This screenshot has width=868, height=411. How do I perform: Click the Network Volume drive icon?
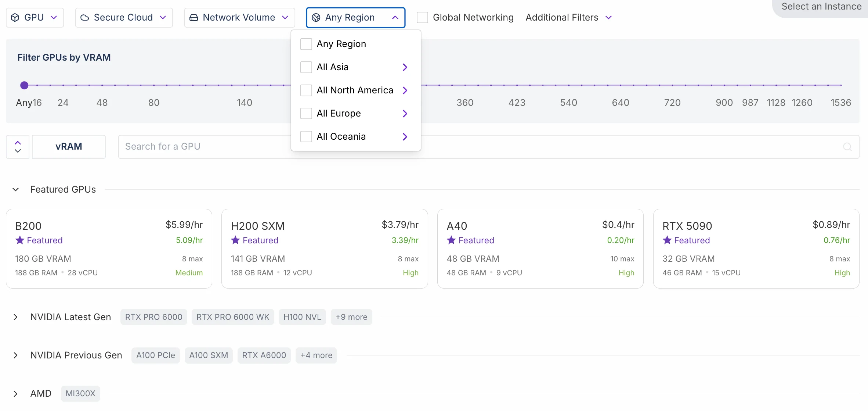pos(194,18)
